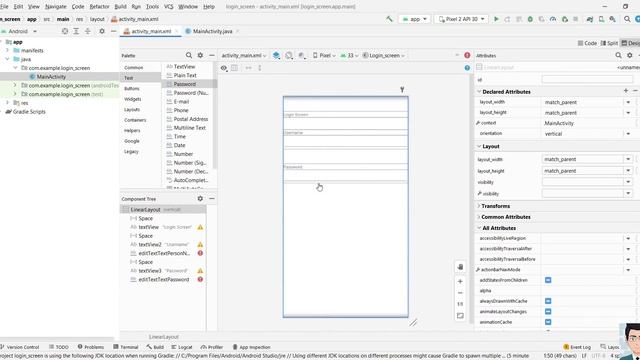
Task: Collapse the Declared Attributes section
Action: pos(479,92)
